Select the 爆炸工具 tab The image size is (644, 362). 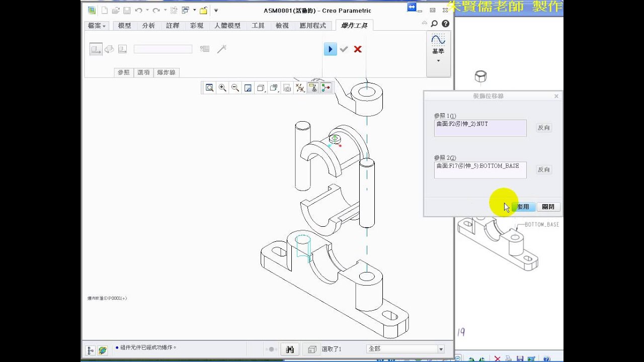[354, 26]
